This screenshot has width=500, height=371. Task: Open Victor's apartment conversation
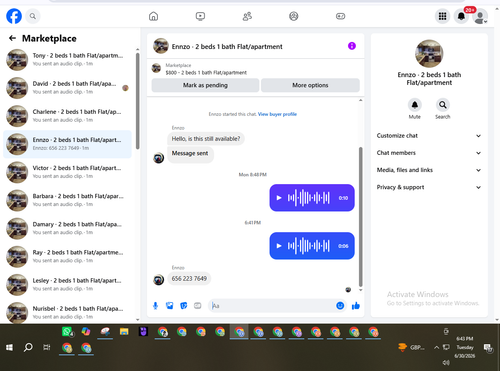[67, 172]
